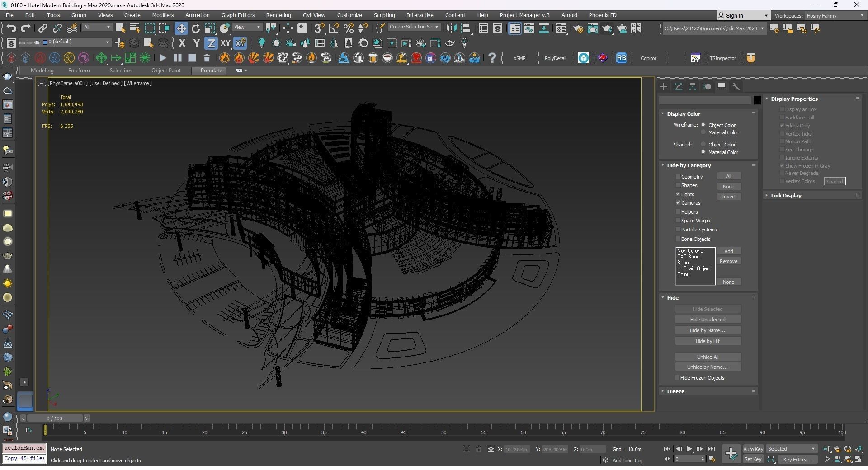Click the question mark help icon

pyautogui.click(x=492, y=58)
